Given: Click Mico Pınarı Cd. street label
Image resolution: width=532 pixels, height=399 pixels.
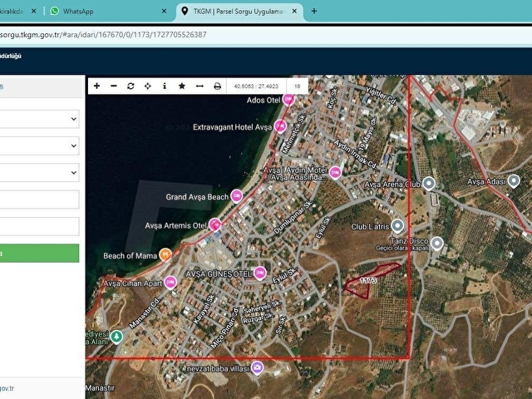Looking at the screenshot, I should [225, 328].
